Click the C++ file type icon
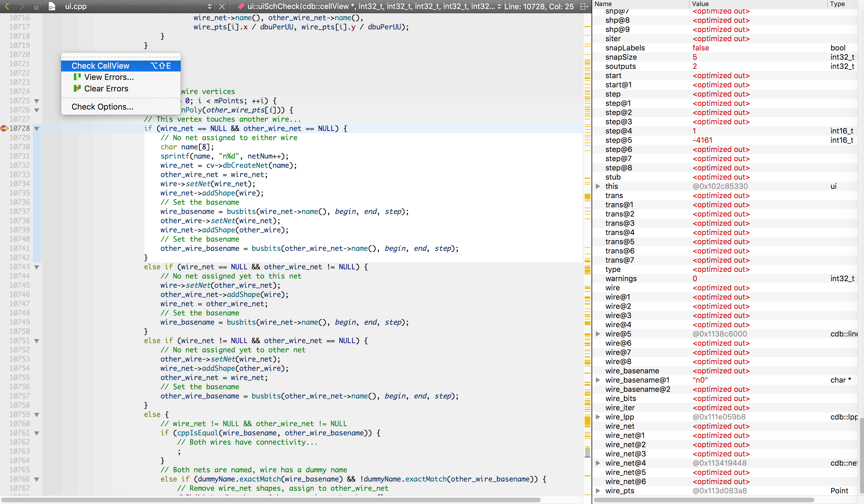This screenshot has width=864, height=504. point(52,6)
